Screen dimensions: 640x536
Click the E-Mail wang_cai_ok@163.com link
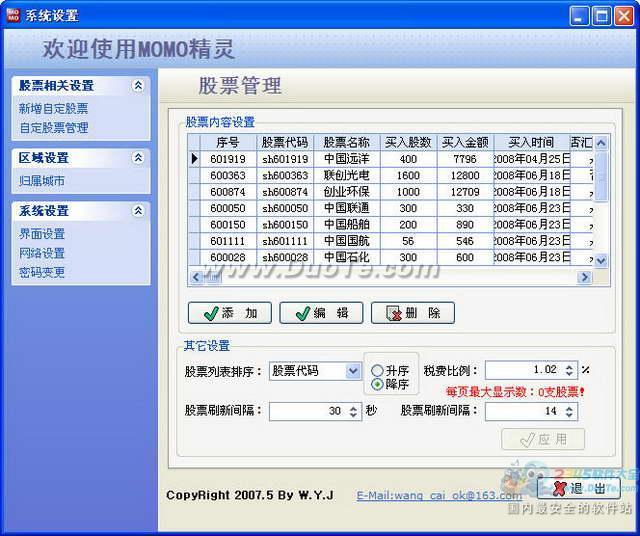pos(439,496)
